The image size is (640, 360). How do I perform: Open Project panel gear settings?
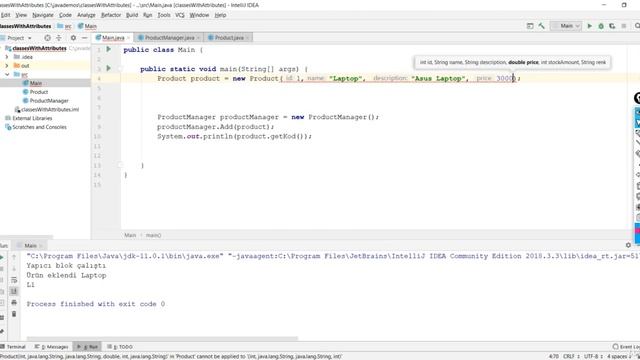tap(73, 38)
